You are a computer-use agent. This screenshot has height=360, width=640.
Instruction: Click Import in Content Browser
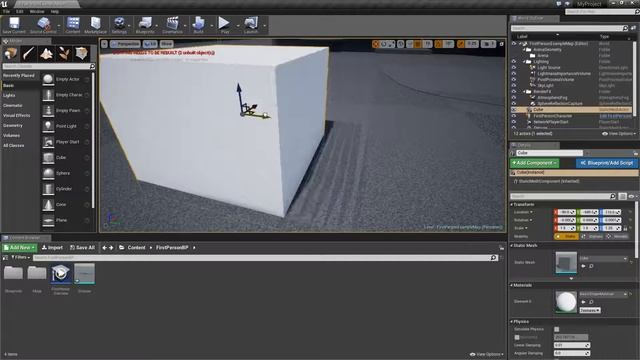coord(52,248)
